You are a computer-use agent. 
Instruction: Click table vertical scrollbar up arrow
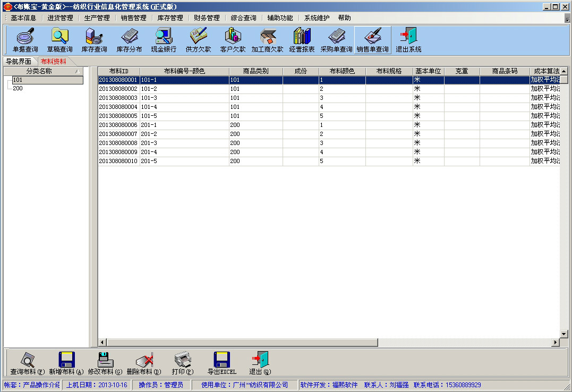[564, 71]
